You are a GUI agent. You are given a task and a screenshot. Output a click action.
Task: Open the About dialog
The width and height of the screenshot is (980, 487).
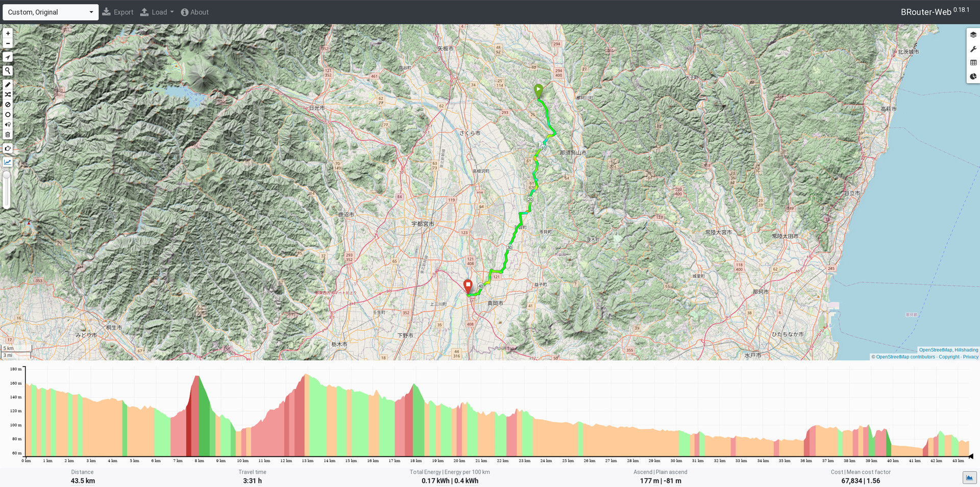(x=194, y=12)
